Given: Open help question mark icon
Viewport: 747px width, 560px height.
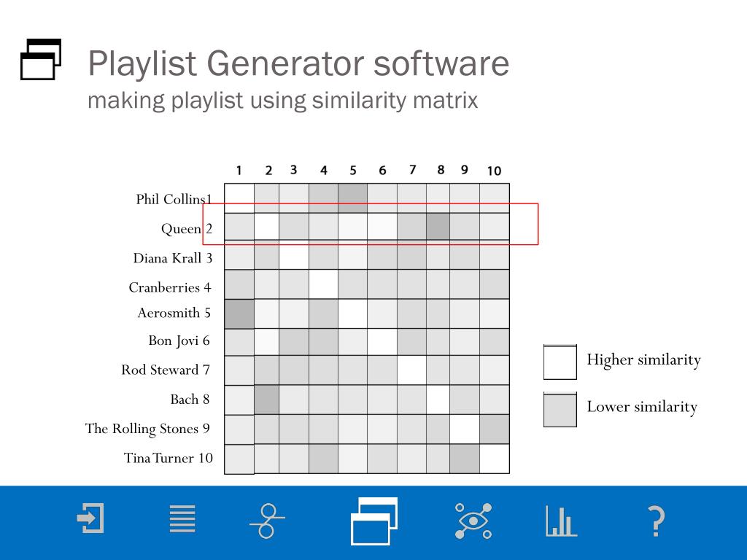Looking at the screenshot, I should pyautogui.click(x=657, y=521).
